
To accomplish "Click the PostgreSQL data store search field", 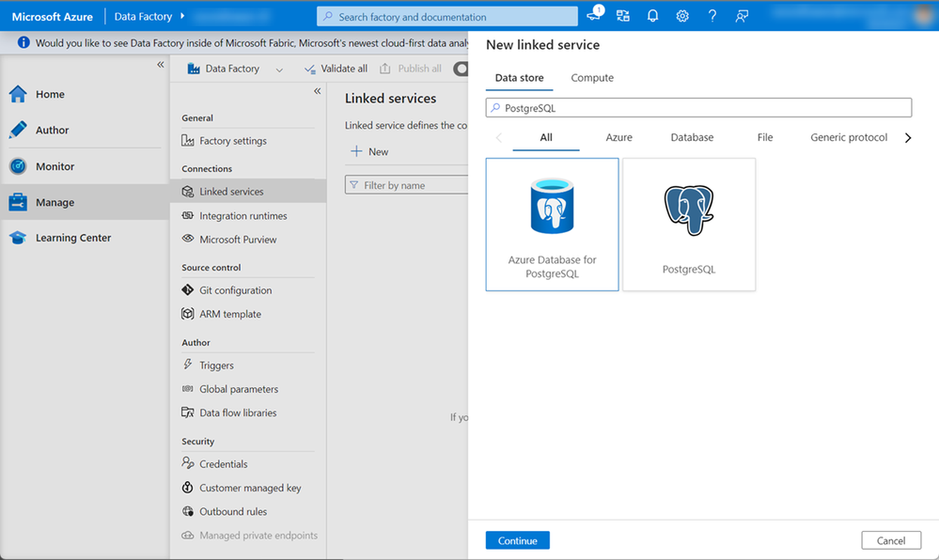I will click(698, 108).
